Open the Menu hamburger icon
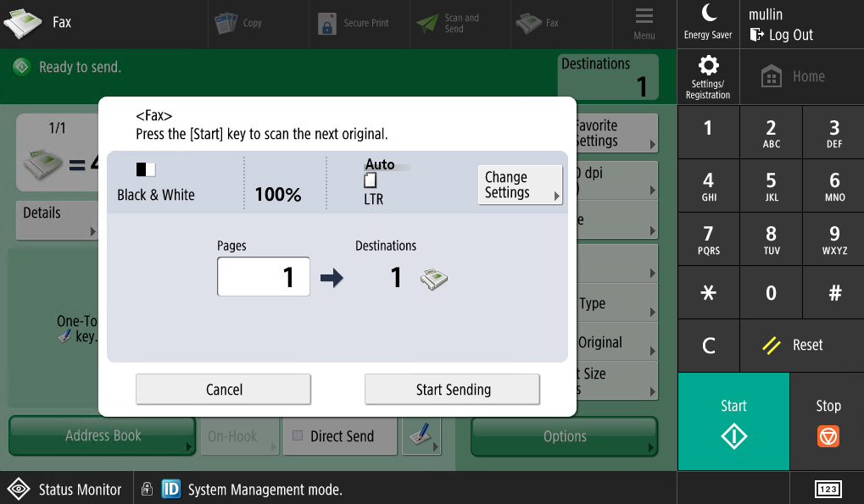 pyautogui.click(x=644, y=23)
